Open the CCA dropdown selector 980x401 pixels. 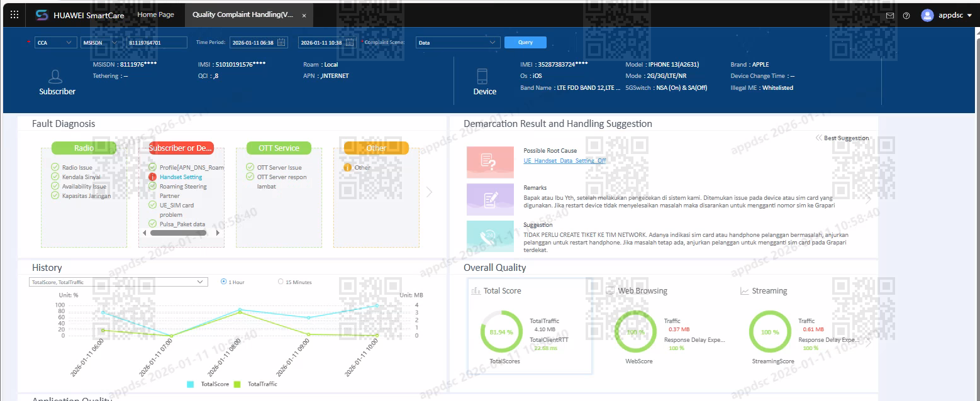tap(56, 42)
